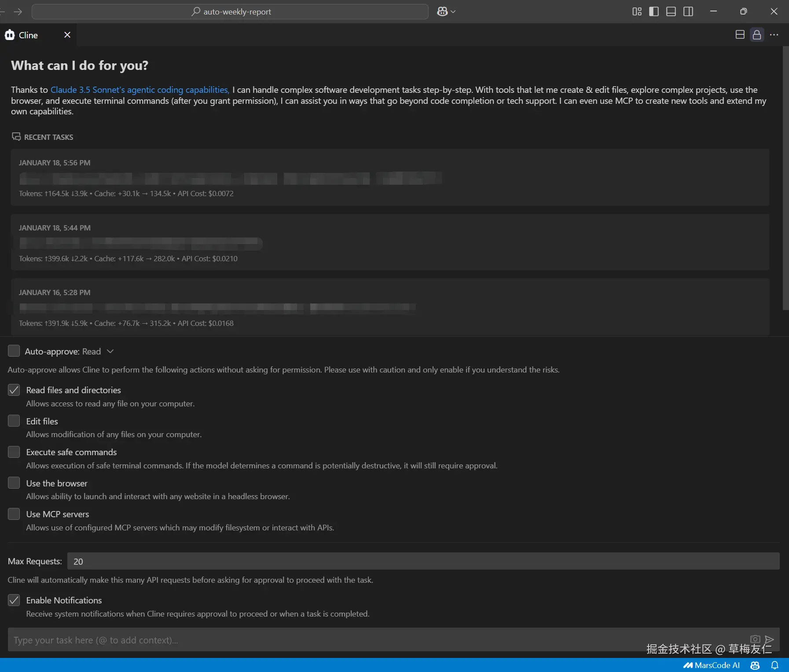Enable the Use MCP servers checkbox
Image resolution: width=789 pixels, height=672 pixels.
pos(14,514)
